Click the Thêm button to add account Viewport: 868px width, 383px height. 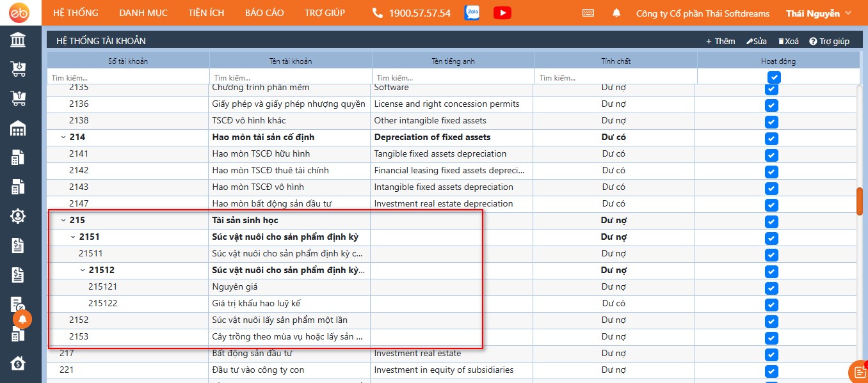click(721, 41)
